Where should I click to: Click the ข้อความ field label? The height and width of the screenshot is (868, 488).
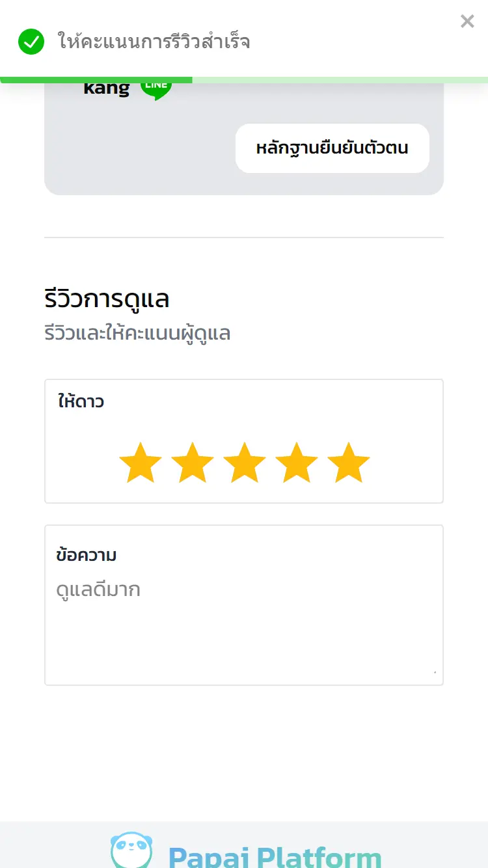[87, 556]
